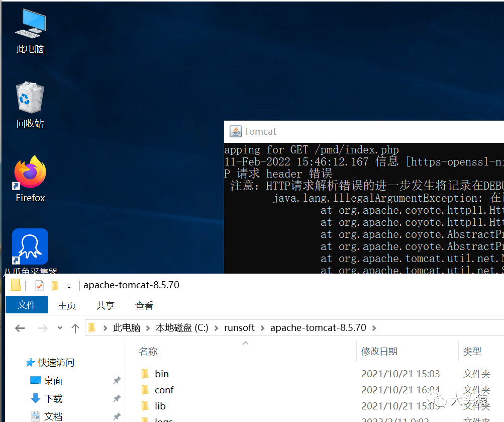Screen dimensions: 504x422
Task: Open 文档 in the navigation pane
Action: click(53, 416)
